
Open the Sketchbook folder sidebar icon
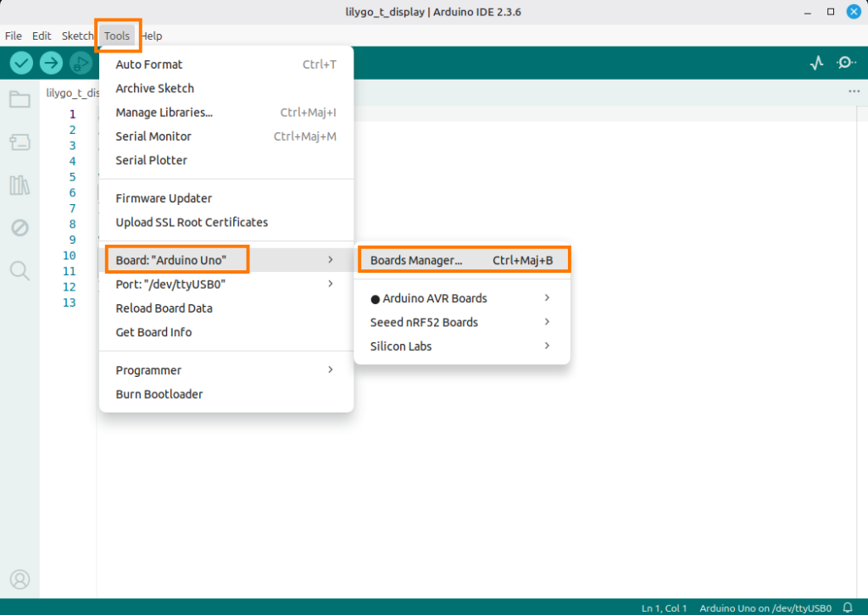point(19,99)
